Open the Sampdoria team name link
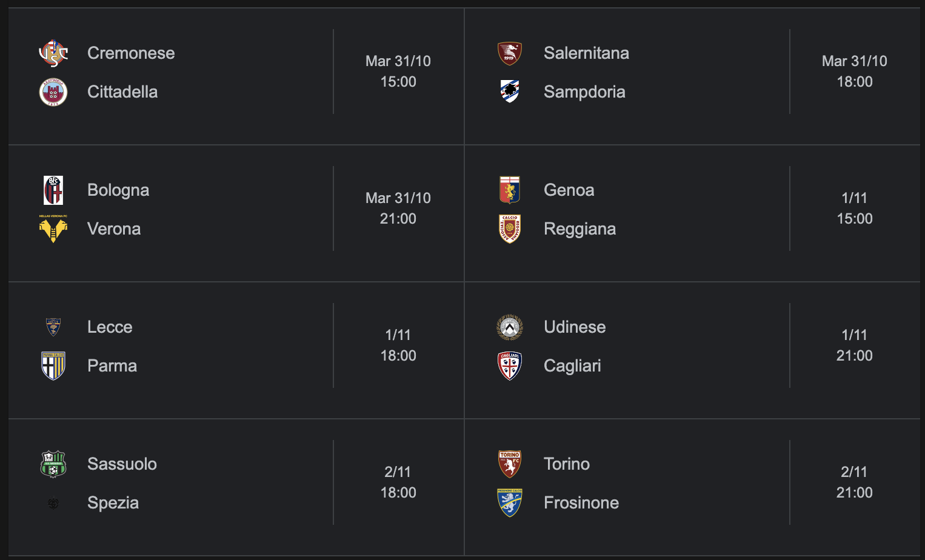 584,92
